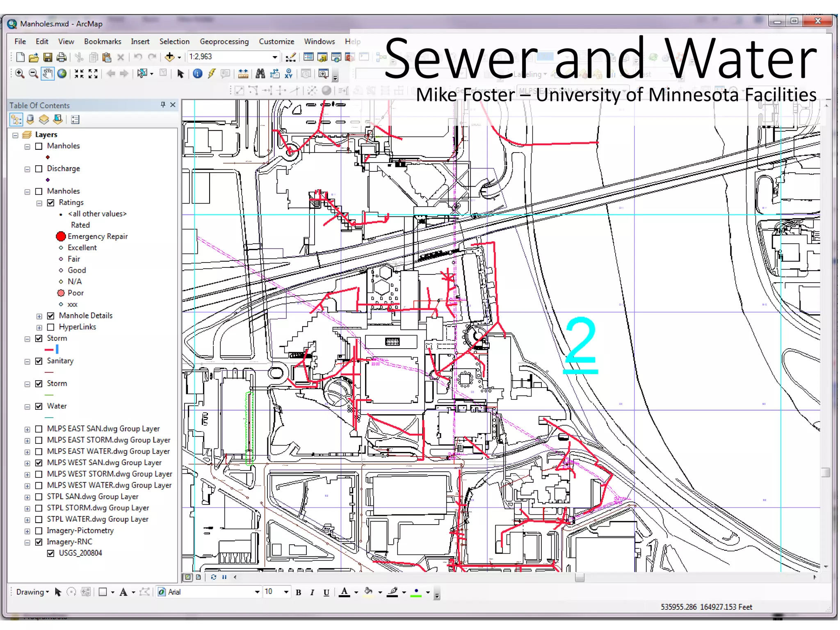Refresh the map view
Viewport: 840px width, 630px height.
tap(213, 577)
